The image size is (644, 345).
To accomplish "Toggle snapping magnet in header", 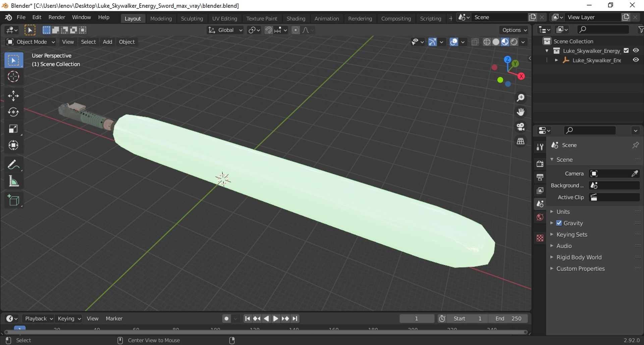I will click(x=268, y=30).
